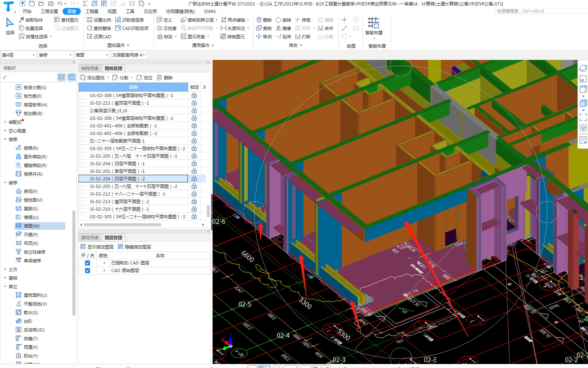Screen dimensions: 588x368
Task: Click the 2D view toggle icon
Action: tap(583, 79)
